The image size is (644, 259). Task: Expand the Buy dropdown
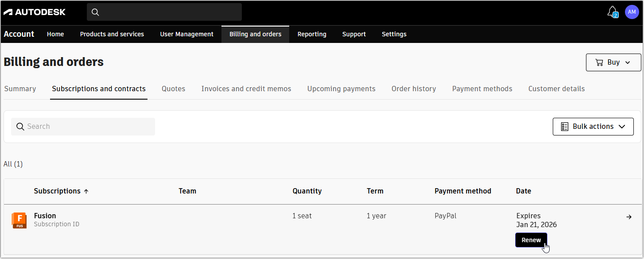coord(628,62)
